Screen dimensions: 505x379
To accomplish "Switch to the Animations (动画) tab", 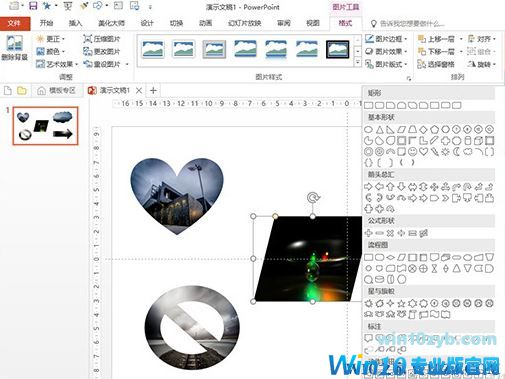I will point(205,23).
